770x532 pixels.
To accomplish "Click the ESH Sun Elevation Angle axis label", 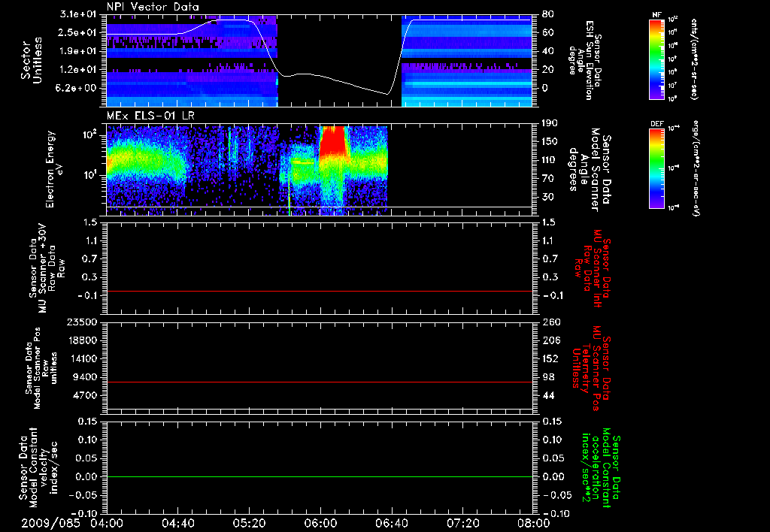I will [x=584, y=60].
